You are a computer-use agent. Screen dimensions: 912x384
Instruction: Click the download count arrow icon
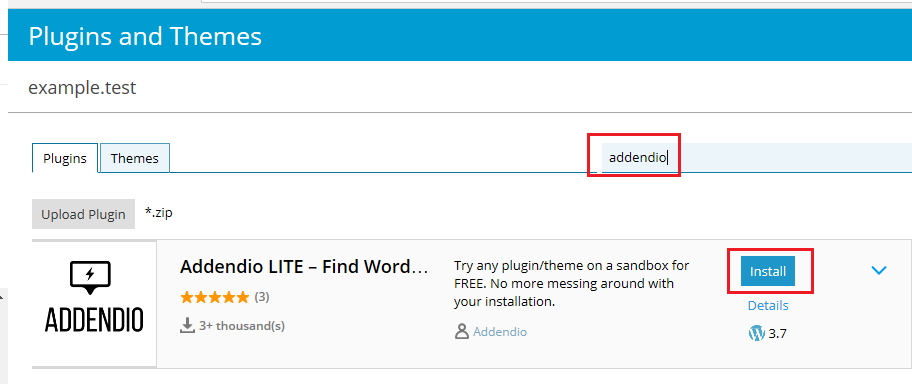point(187,326)
